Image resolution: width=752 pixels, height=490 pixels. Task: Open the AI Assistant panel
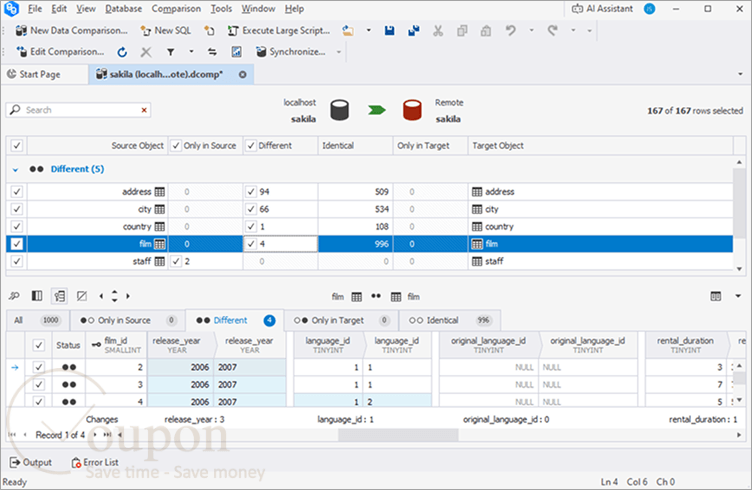click(602, 9)
